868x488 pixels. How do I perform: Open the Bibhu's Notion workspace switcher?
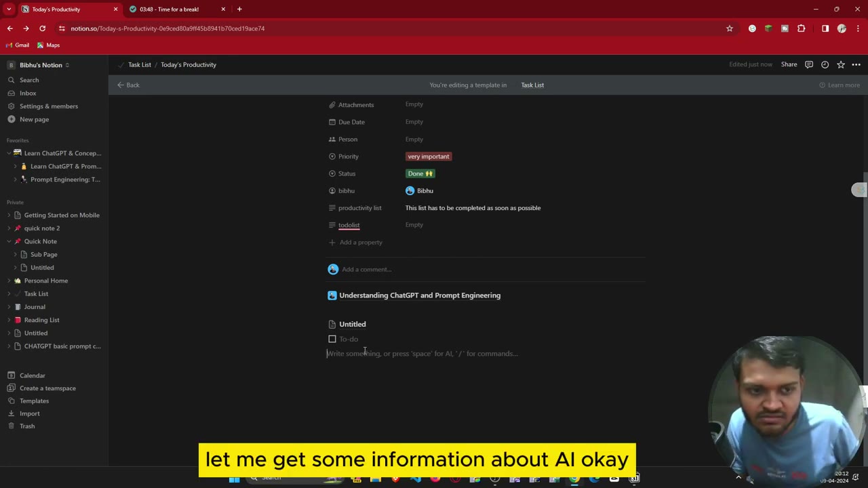pos(39,65)
